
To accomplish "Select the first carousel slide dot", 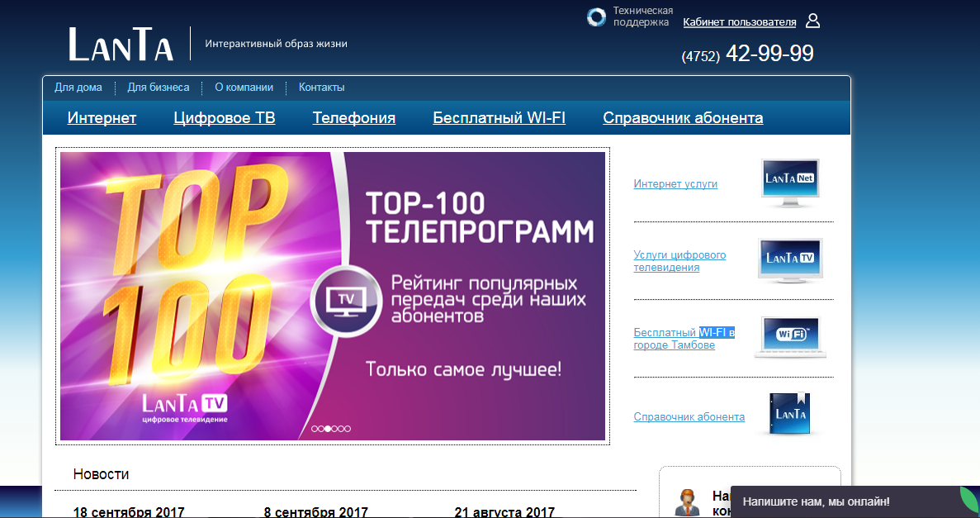I will [x=315, y=429].
